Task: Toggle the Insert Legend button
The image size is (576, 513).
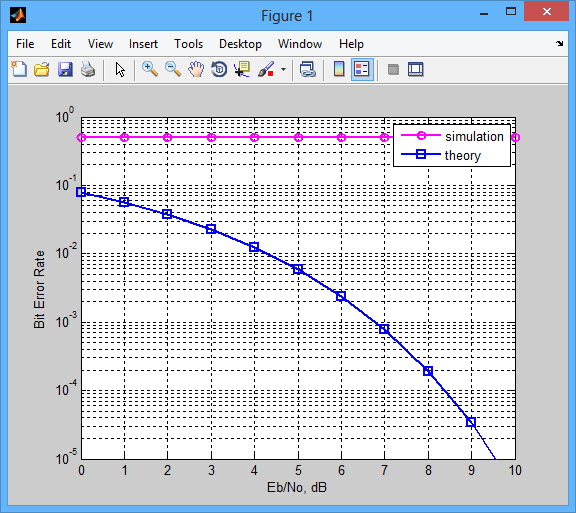Action: tap(362, 69)
